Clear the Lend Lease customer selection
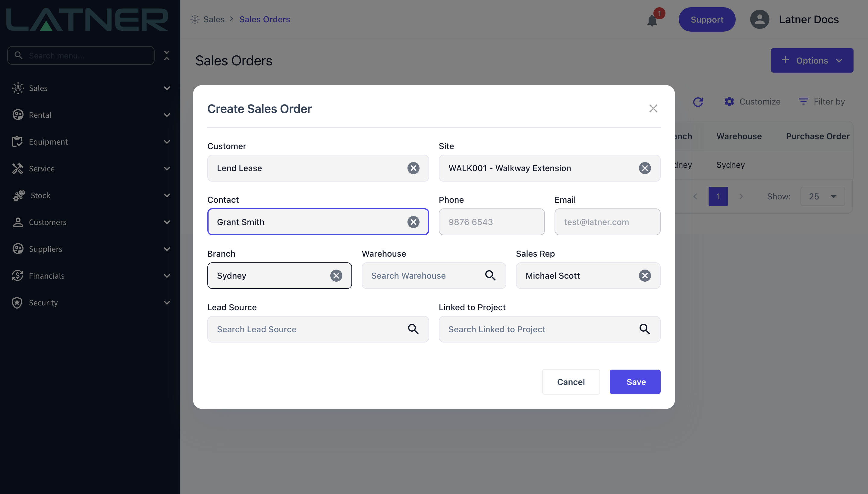Screen dimensions: 868x494 click(x=413, y=168)
